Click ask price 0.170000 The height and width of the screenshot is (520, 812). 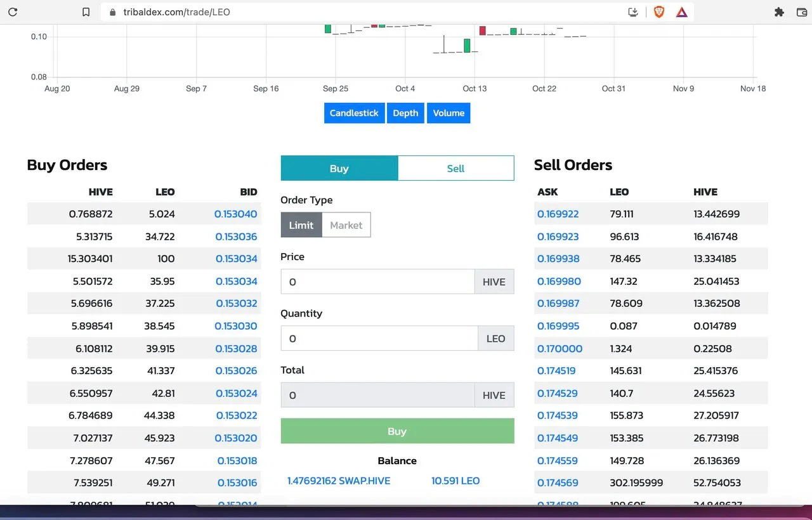[560, 348]
